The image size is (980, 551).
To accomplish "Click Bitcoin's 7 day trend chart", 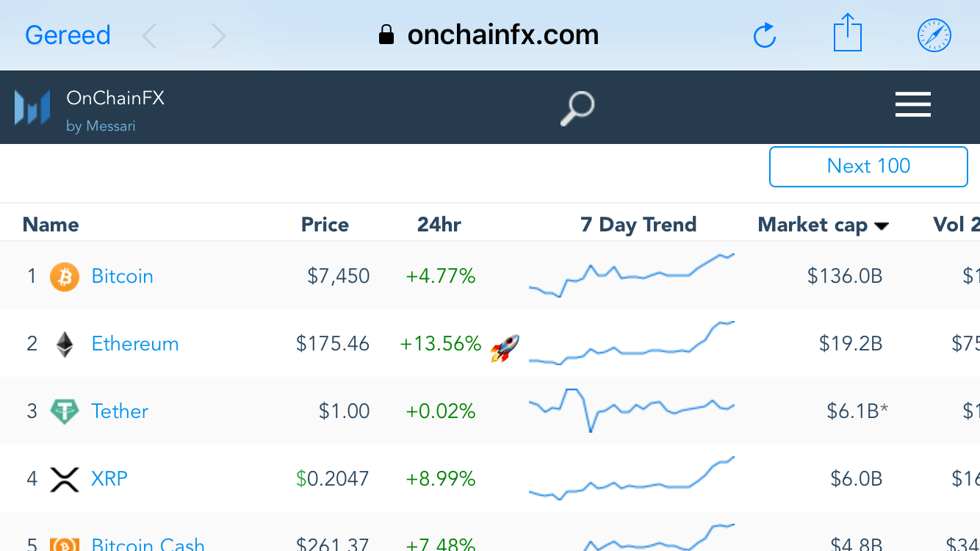I will 631,275.
